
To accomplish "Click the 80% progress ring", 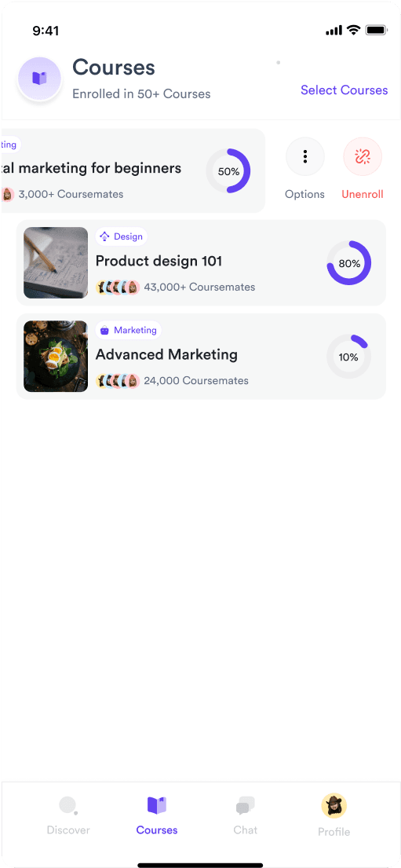I will pyautogui.click(x=349, y=263).
